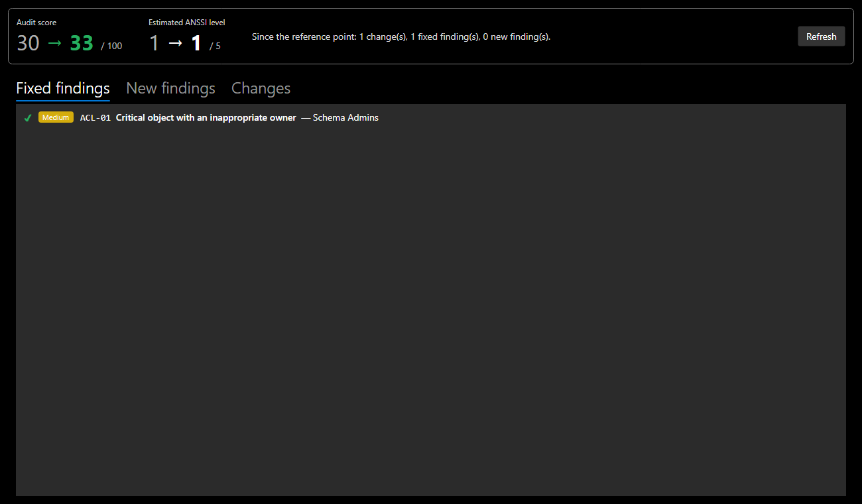
Task: Open the Changes tab
Action: click(x=261, y=88)
